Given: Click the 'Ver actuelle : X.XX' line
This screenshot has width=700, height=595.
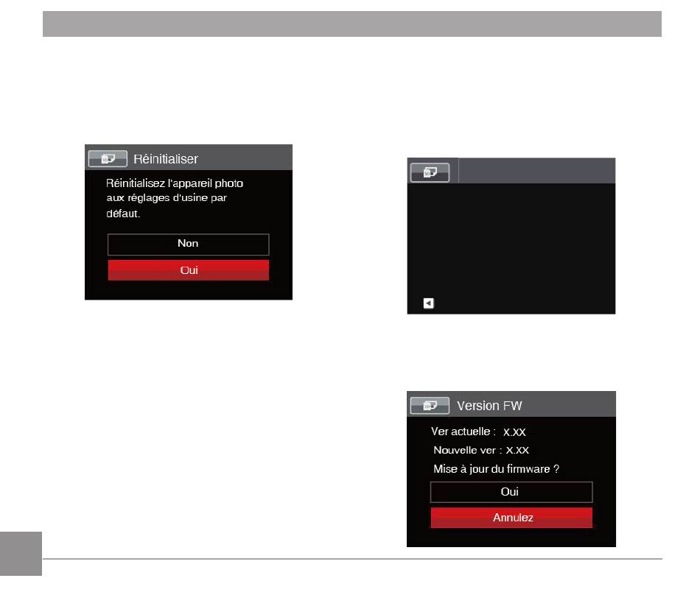Looking at the screenshot, I should [478, 432].
